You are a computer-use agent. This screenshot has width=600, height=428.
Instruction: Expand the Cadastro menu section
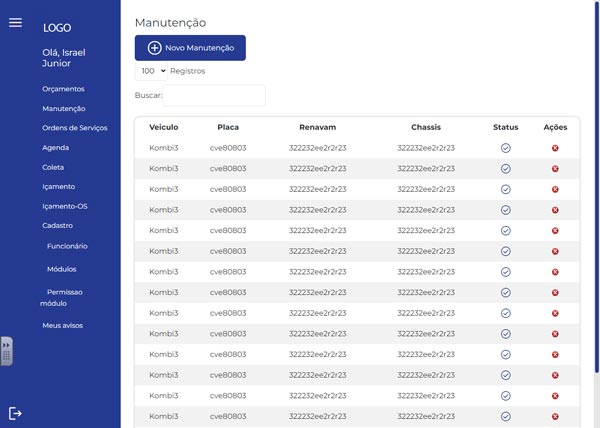click(57, 225)
